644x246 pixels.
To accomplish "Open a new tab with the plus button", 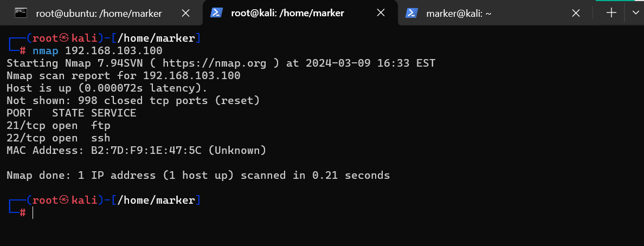I will (x=611, y=13).
